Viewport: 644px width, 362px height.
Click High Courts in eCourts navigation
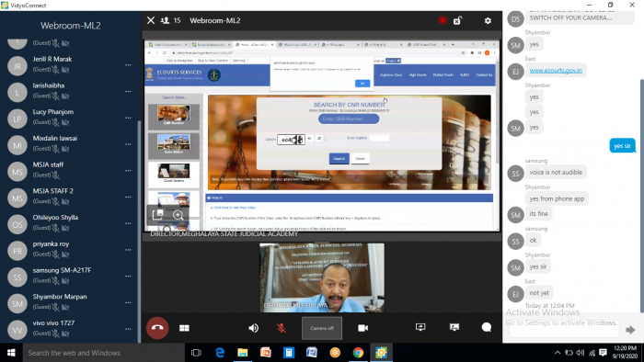pyautogui.click(x=418, y=75)
